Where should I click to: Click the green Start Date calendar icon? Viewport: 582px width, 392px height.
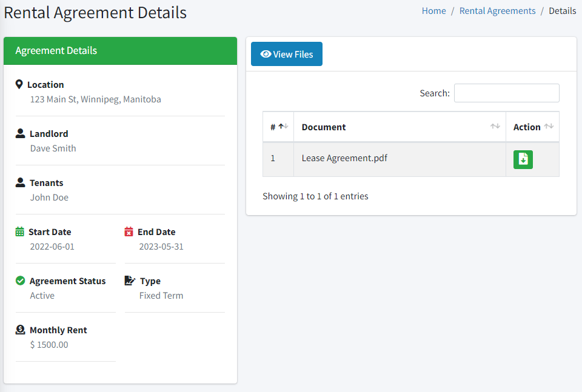(x=19, y=231)
